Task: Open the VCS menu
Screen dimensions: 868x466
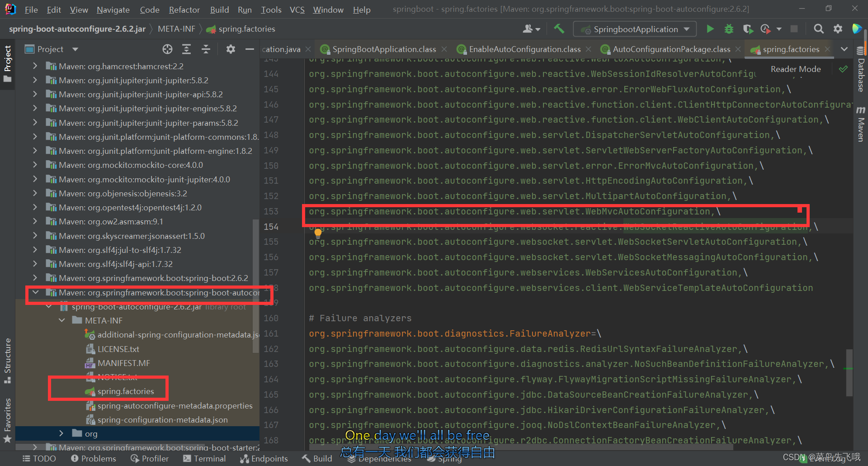Action: tap(297, 9)
